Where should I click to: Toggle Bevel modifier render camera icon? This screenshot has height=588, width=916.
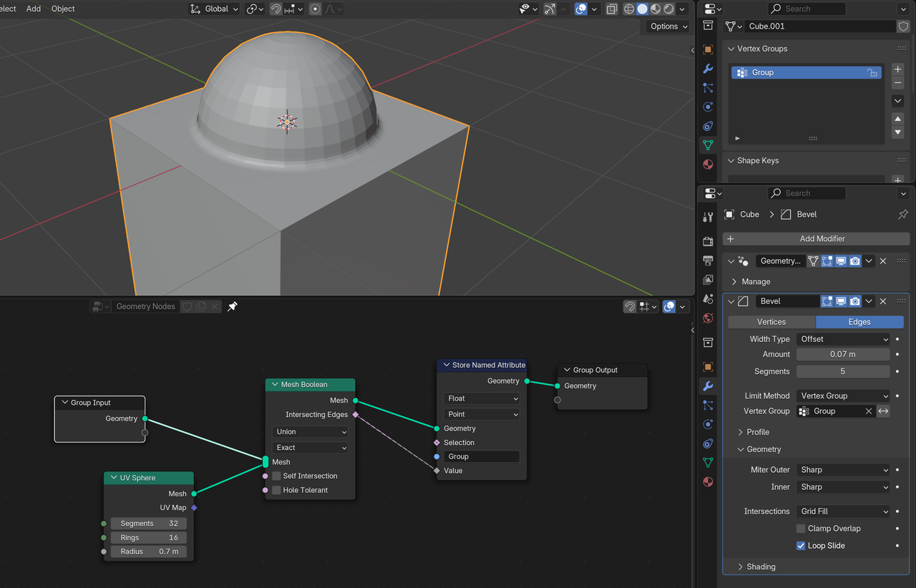pyautogui.click(x=854, y=301)
